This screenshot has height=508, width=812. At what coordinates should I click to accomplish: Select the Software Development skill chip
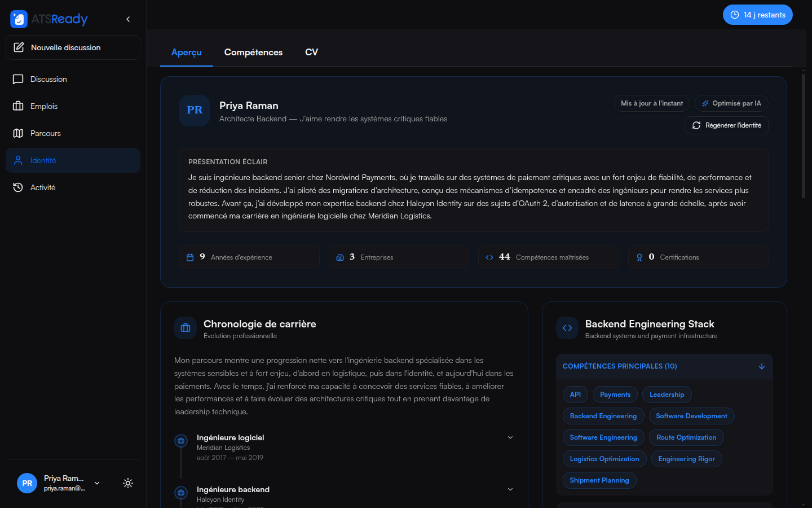click(x=691, y=416)
